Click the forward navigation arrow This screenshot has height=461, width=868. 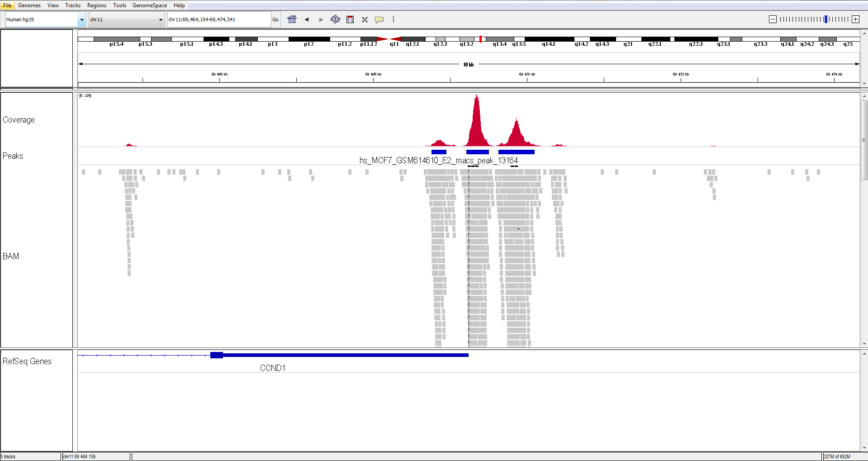(321, 19)
